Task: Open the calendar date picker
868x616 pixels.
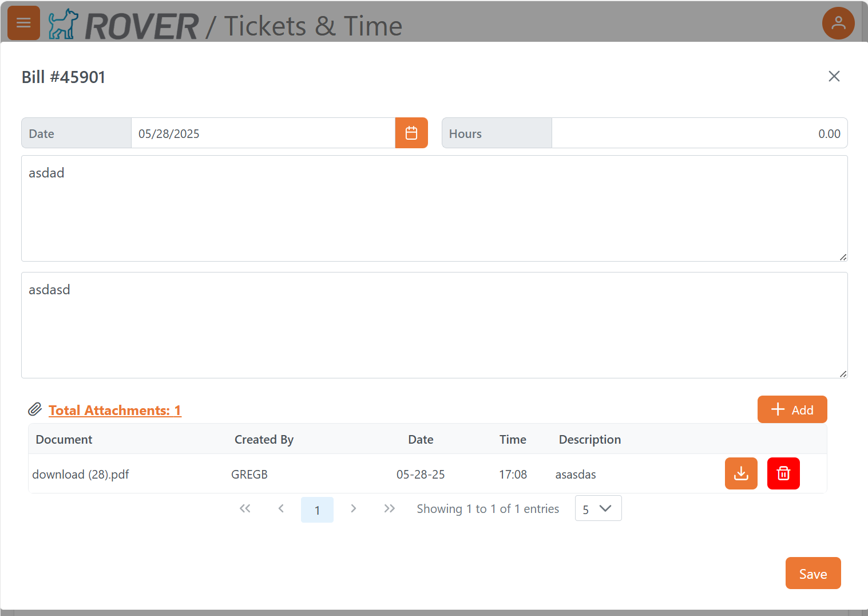Action: tap(411, 133)
